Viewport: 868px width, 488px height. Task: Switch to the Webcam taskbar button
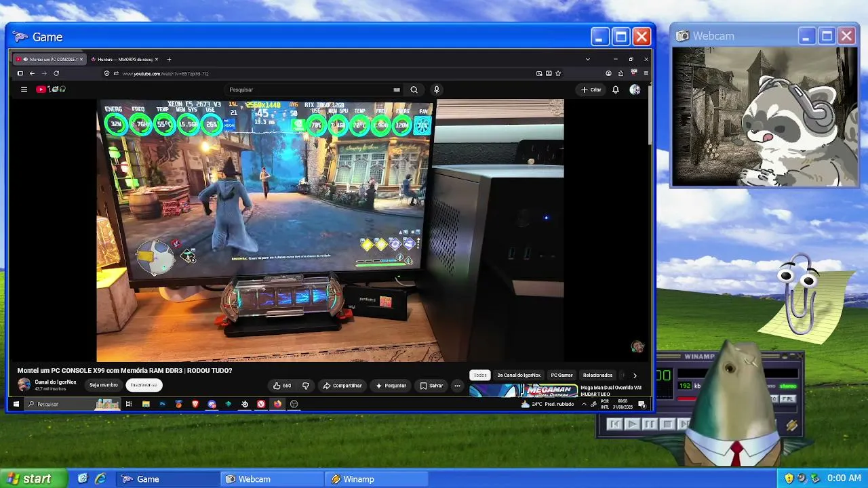pos(273,479)
